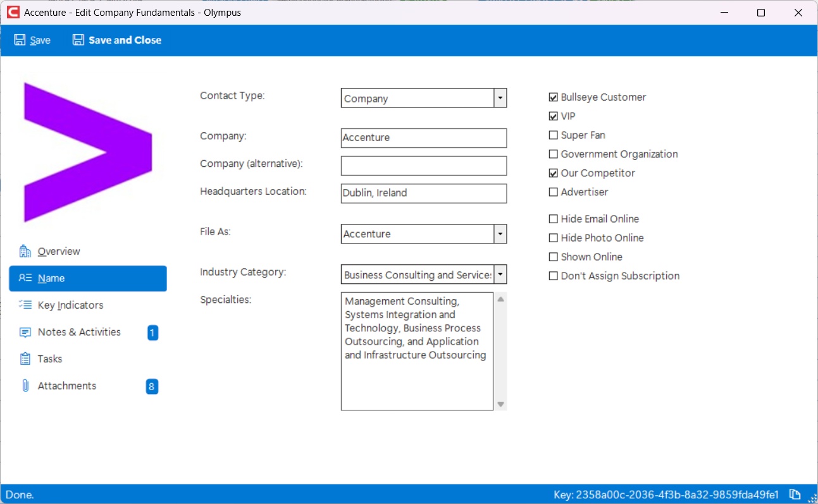The image size is (818, 504).
Task: Click the Key Indicators checklist icon
Action: (x=25, y=305)
